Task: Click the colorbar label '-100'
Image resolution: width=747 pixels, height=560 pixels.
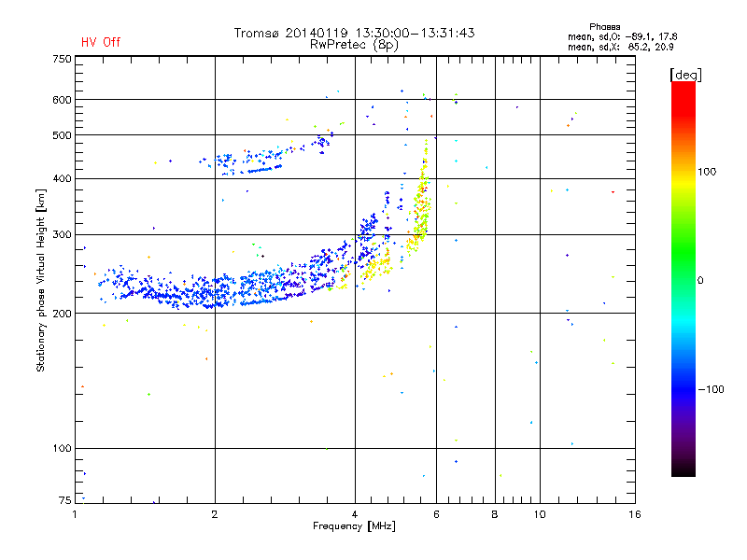Action: click(711, 389)
